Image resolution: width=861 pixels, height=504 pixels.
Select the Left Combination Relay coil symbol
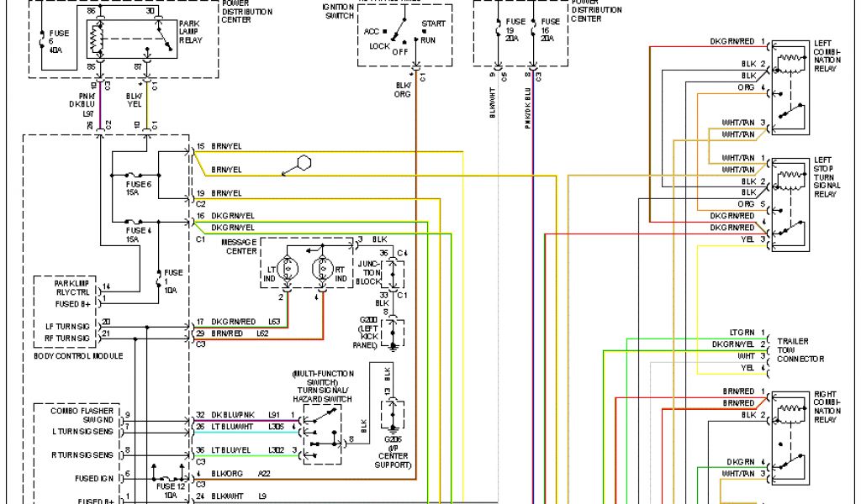point(790,62)
